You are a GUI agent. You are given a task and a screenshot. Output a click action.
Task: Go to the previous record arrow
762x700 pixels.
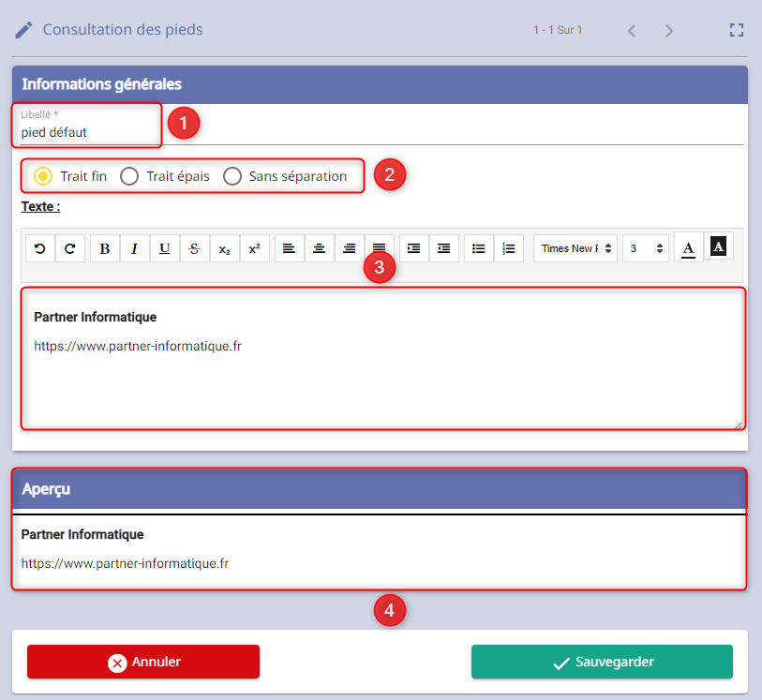click(x=632, y=31)
